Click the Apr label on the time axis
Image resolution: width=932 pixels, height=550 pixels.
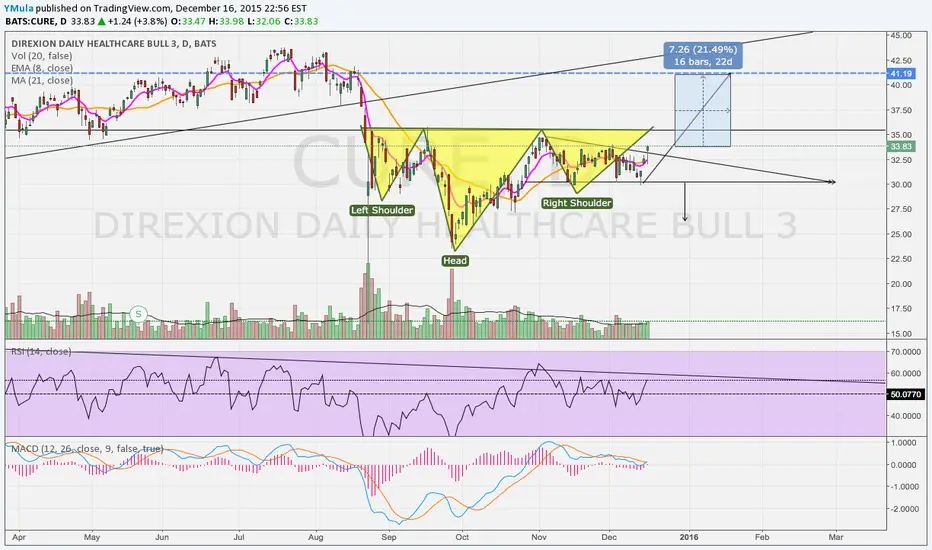tap(18, 537)
